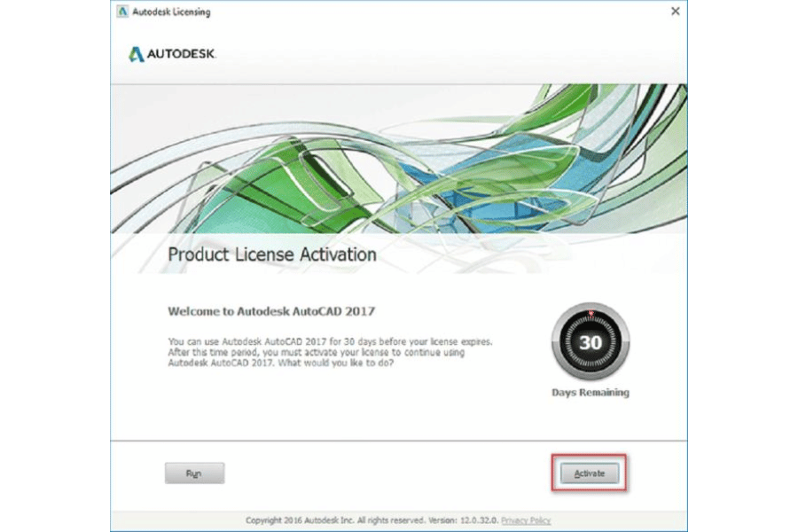798x532 pixels.
Task: Click the Autodesk Licensing title bar text
Action: pyautogui.click(x=172, y=12)
